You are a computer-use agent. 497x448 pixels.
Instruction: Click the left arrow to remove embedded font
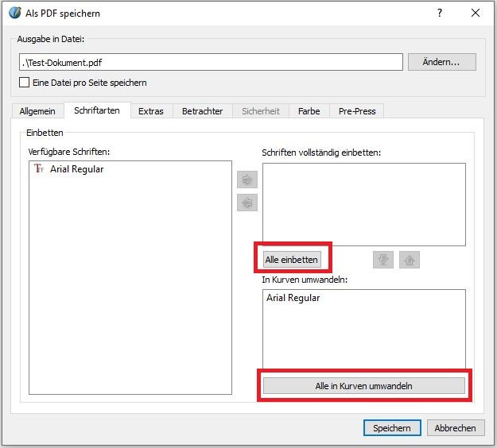pos(247,203)
